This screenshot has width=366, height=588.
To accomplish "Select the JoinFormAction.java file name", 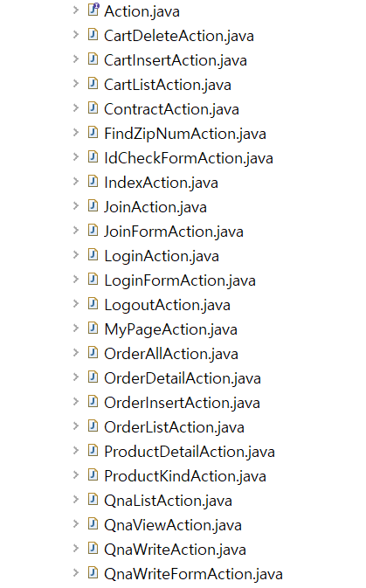I will coord(174,232).
